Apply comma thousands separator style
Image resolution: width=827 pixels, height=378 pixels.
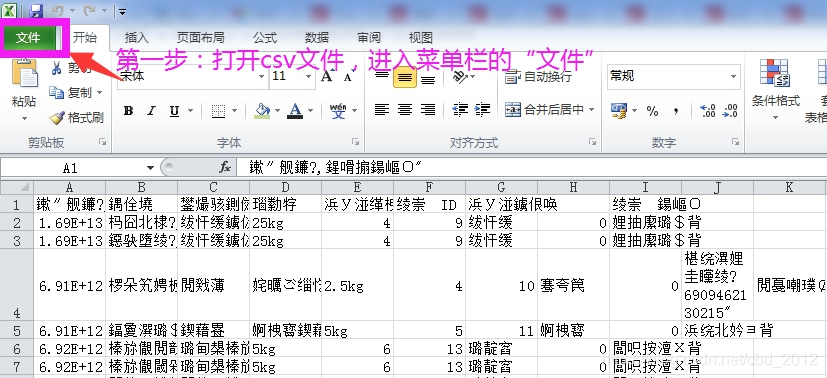click(x=676, y=111)
